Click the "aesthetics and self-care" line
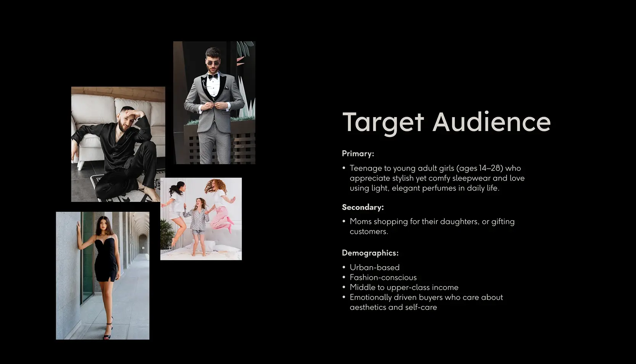This screenshot has width=636, height=364. click(x=393, y=307)
